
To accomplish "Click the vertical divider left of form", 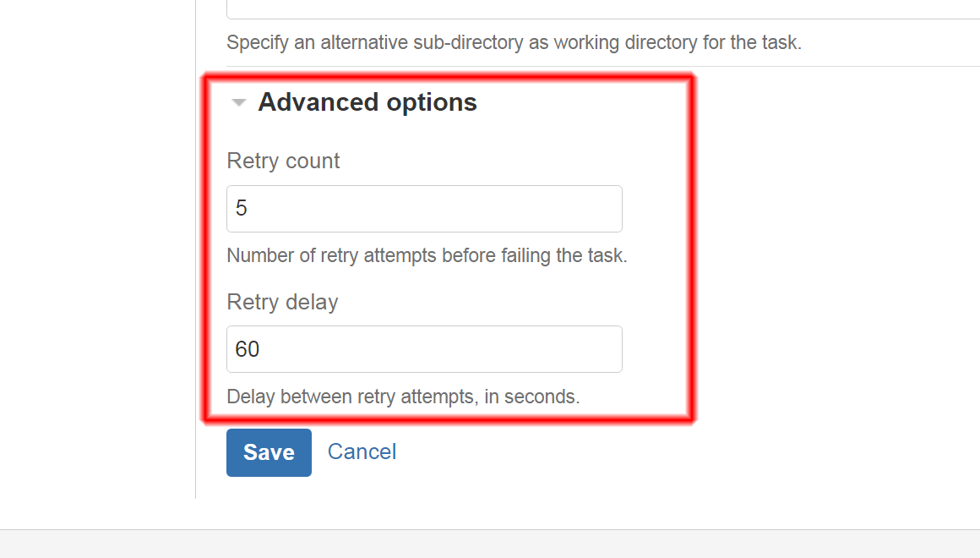I will (x=196, y=254).
